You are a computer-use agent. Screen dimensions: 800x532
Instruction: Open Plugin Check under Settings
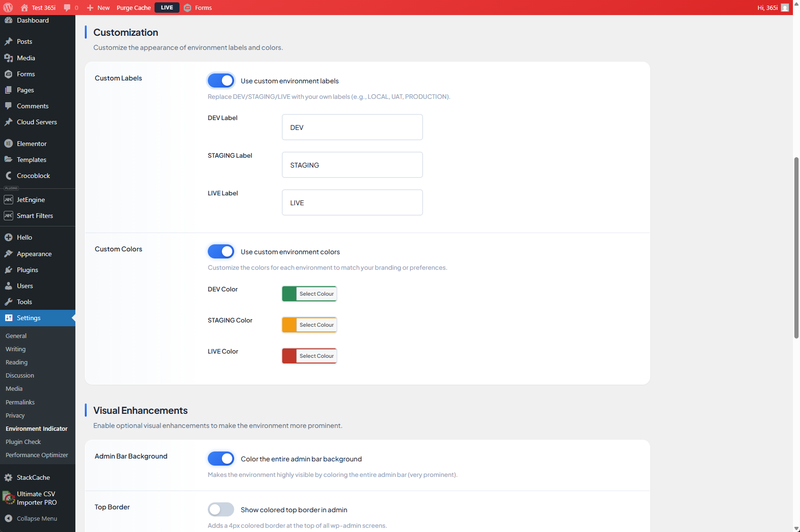click(x=23, y=442)
